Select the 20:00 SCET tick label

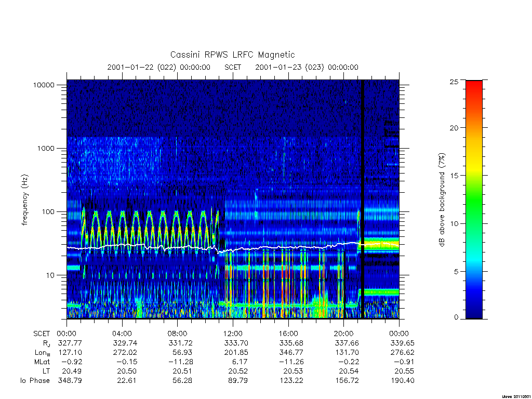[344, 334]
